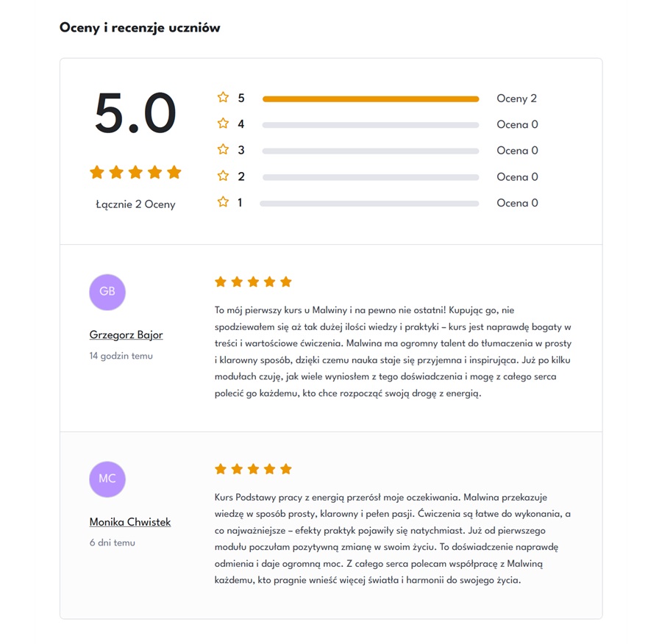Click the first star in Grzegorz Bajor's review

coord(220,282)
